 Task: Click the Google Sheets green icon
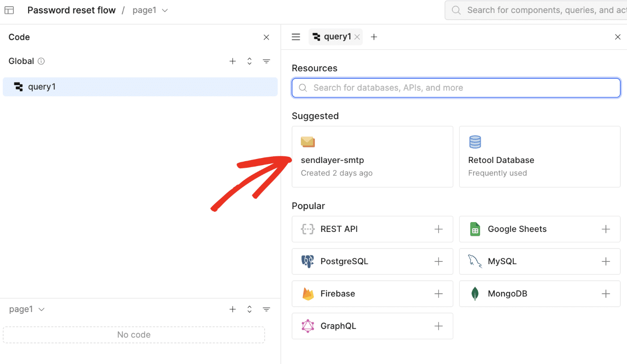[475, 229]
